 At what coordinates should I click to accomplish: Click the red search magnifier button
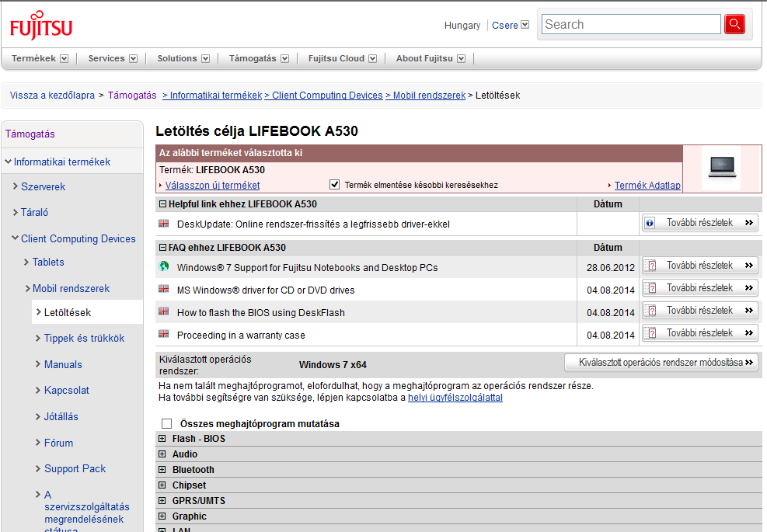coord(734,24)
